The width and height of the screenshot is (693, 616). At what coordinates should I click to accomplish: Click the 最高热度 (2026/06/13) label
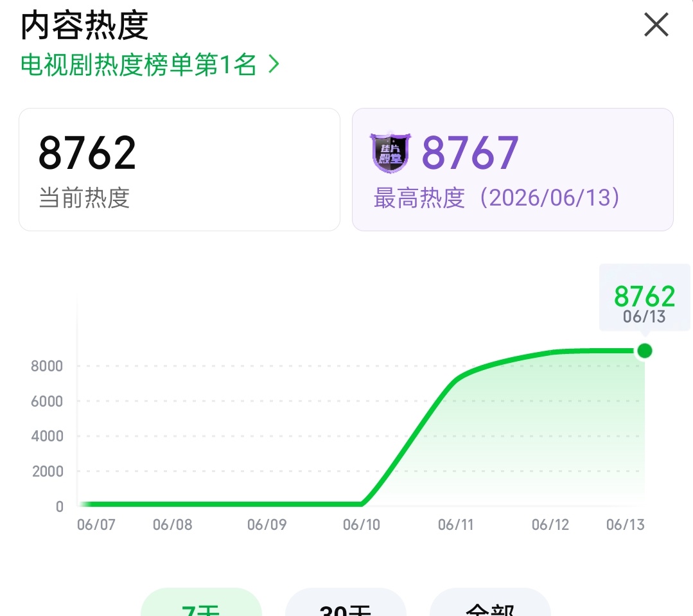(x=497, y=198)
